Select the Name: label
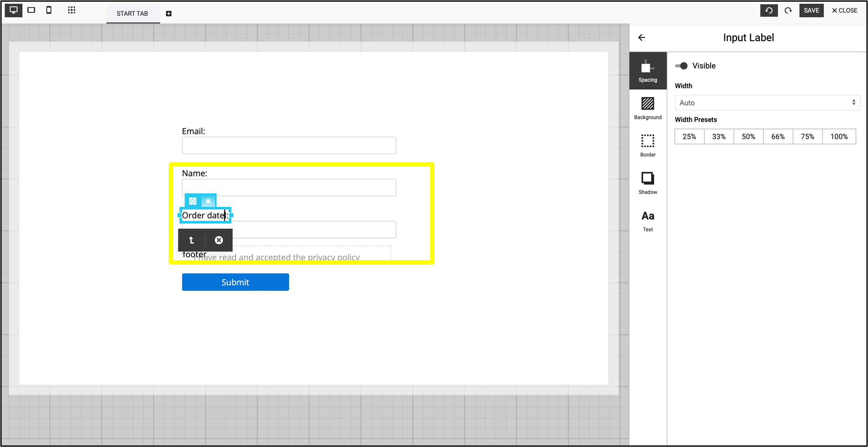 click(195, 173)
